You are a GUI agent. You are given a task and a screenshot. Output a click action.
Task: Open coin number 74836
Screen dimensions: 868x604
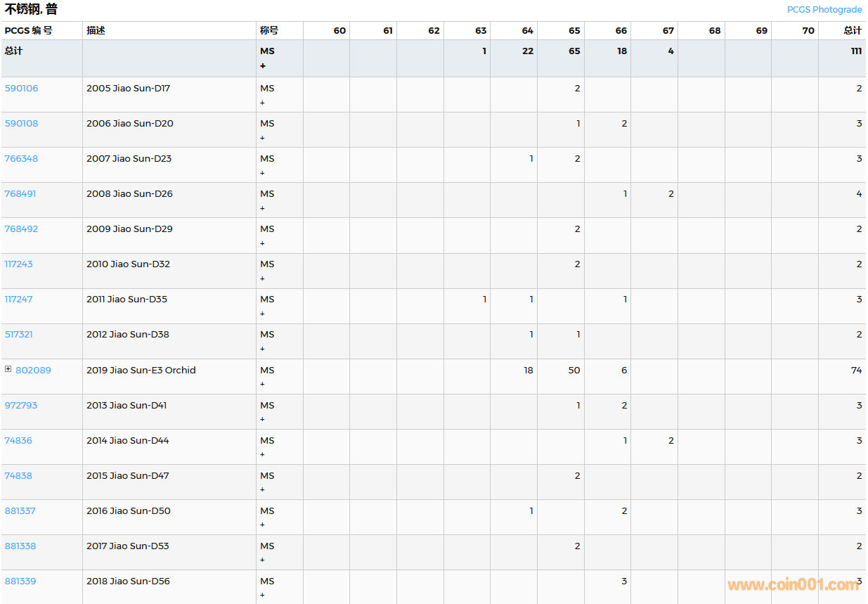coord(18,441)
